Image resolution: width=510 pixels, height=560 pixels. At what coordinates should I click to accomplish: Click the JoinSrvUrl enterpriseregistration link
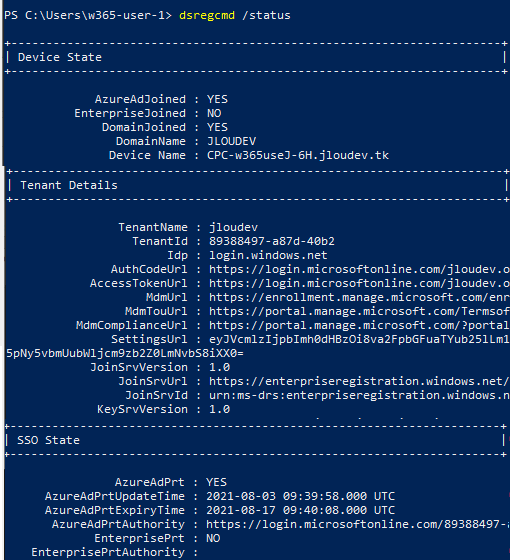[x=359, y=381]
